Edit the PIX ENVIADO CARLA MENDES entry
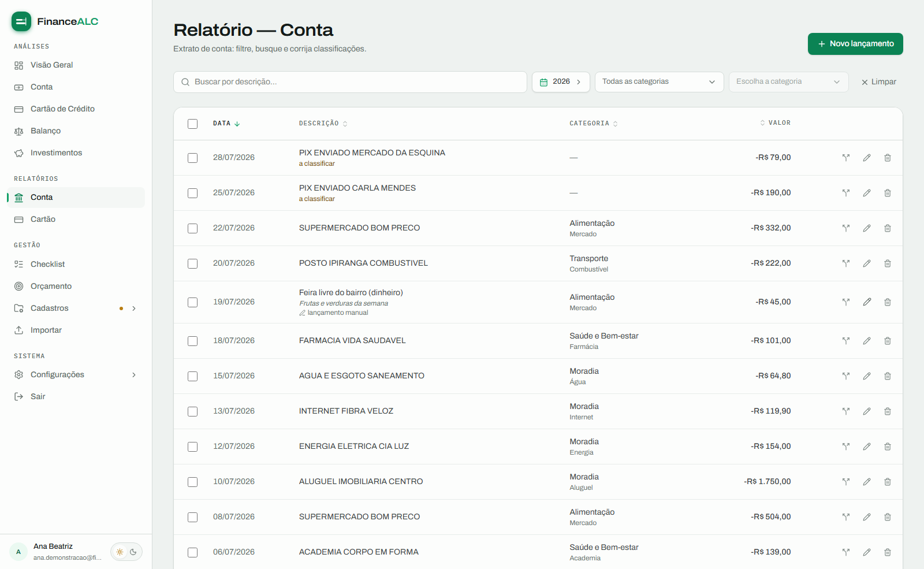 867,193
